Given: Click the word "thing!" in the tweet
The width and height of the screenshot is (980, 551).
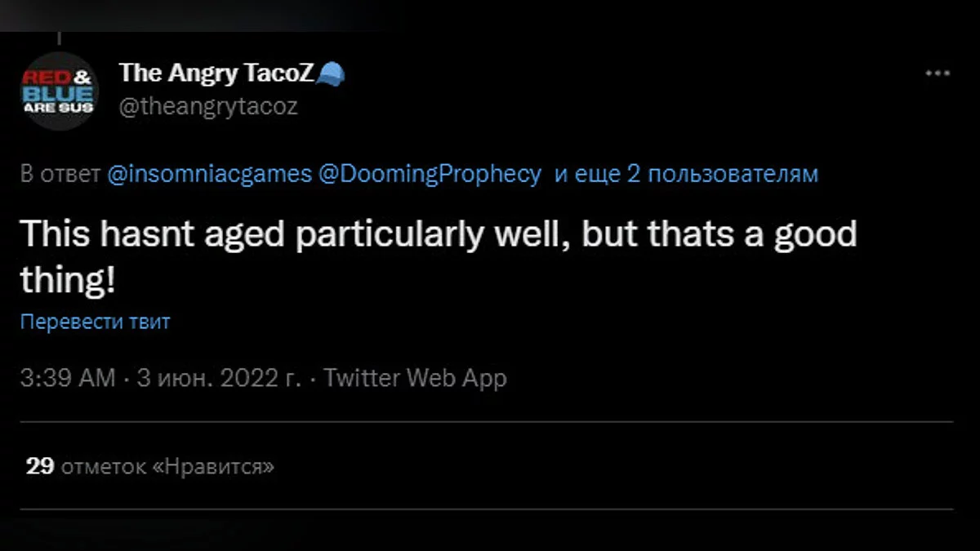Looking at the screenshot, I should pyautogui.click(x=67, y=282).
